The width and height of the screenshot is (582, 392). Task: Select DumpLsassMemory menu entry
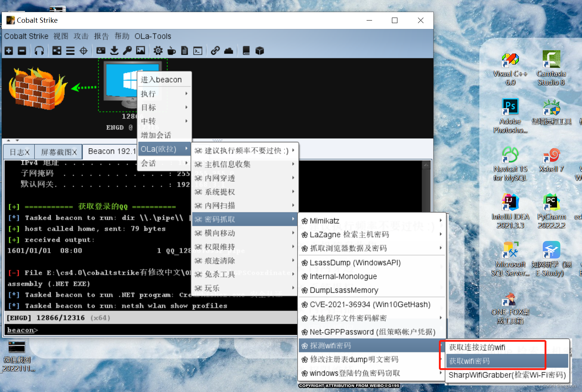372,290
